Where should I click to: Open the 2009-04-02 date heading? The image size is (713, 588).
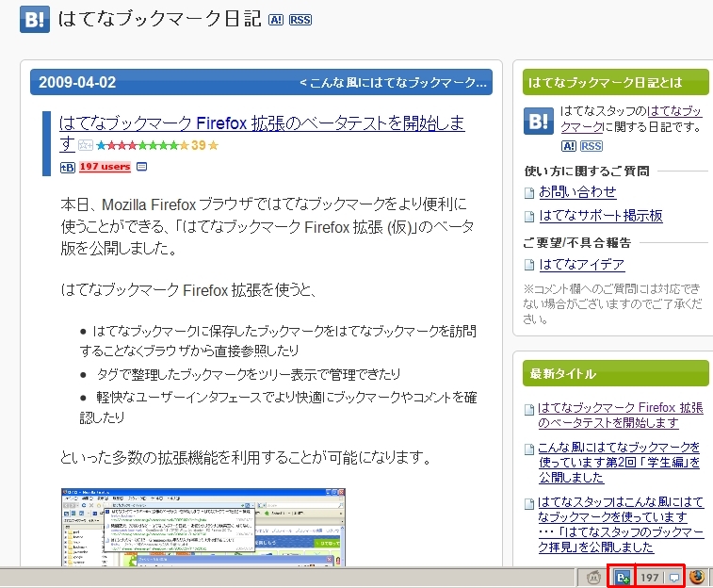[77, 82]
